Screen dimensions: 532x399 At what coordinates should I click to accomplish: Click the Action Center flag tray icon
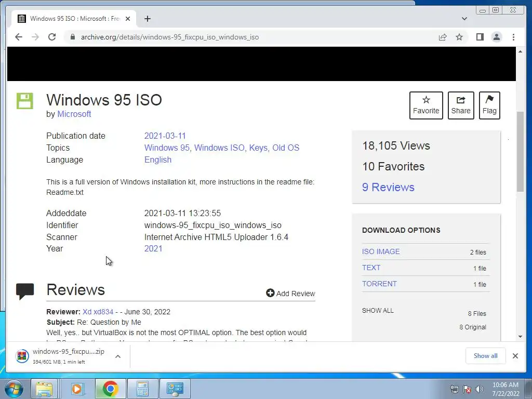coord(467,389)
